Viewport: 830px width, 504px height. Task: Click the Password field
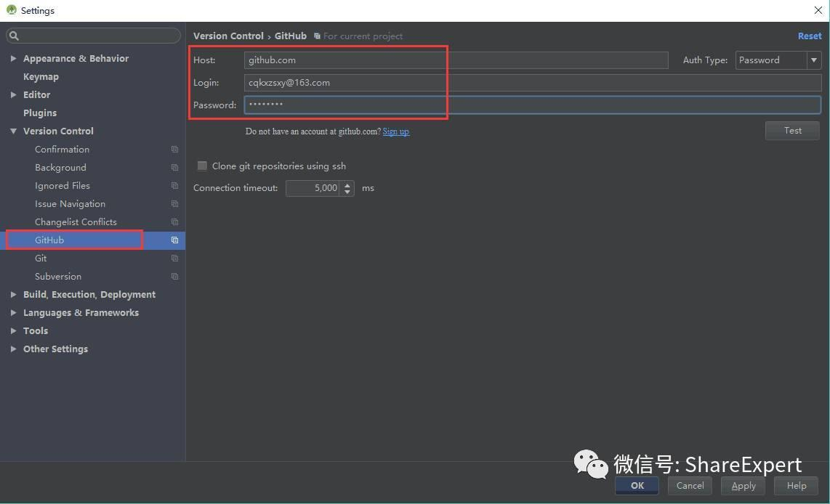point(533,105)
